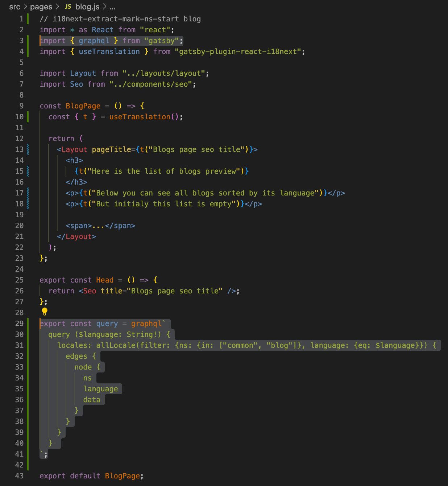This screenshot has height=486, width=448.
Task: Click the edges field on line 32
Action: coord(76,356)
